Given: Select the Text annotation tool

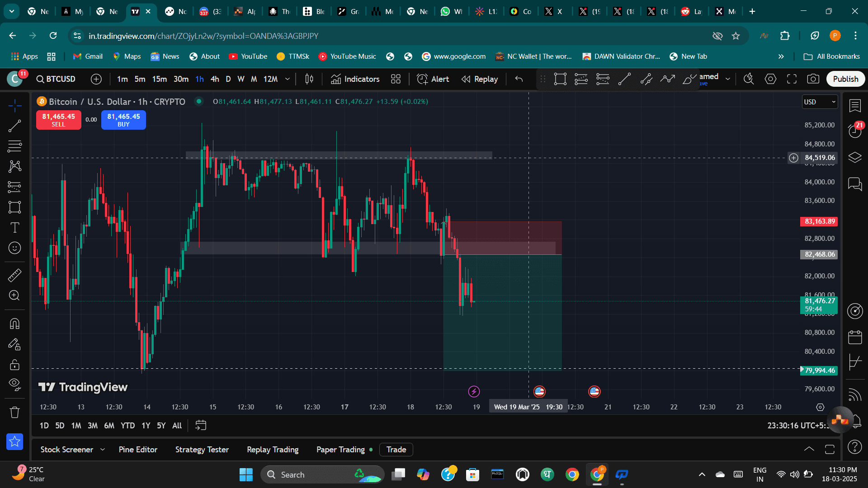Looking at the screenshot, I should point(14,227).
